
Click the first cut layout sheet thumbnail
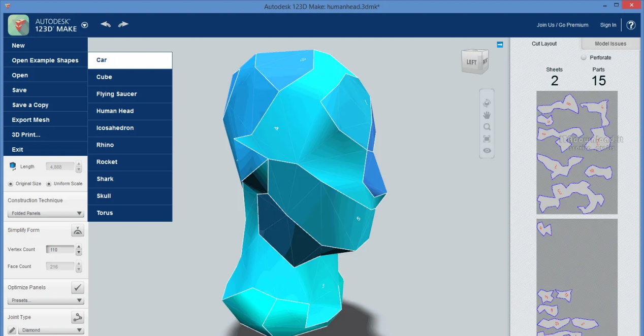click(577, 152)
